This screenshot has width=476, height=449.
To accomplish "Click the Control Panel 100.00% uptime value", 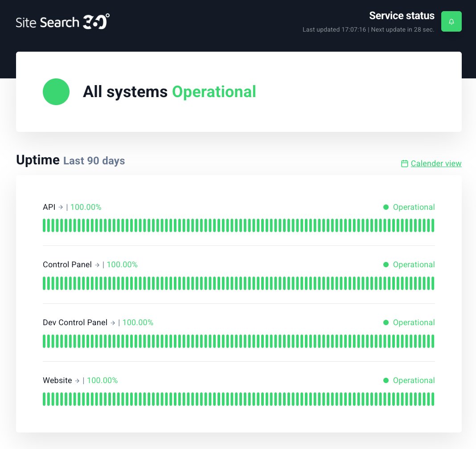I will tap(122, 265).
